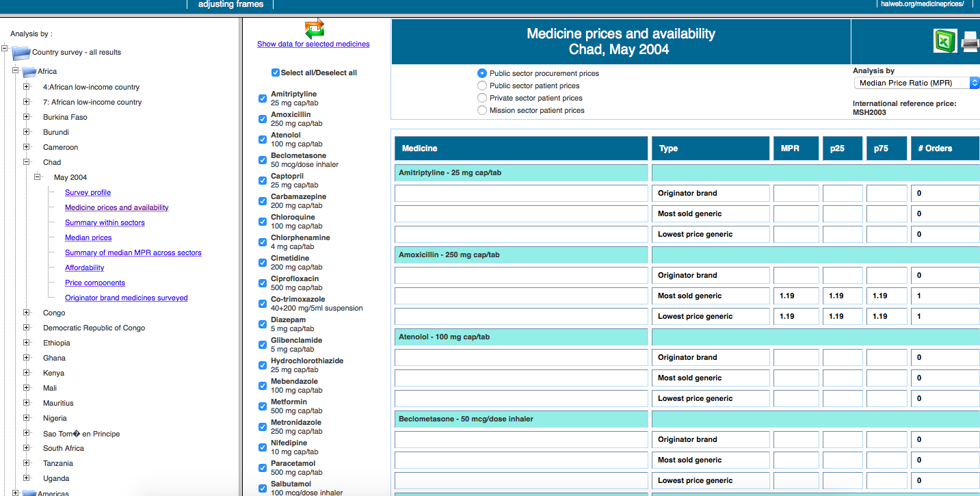
Task: Click the green and orange swap arrows icon
Action: 315,28
